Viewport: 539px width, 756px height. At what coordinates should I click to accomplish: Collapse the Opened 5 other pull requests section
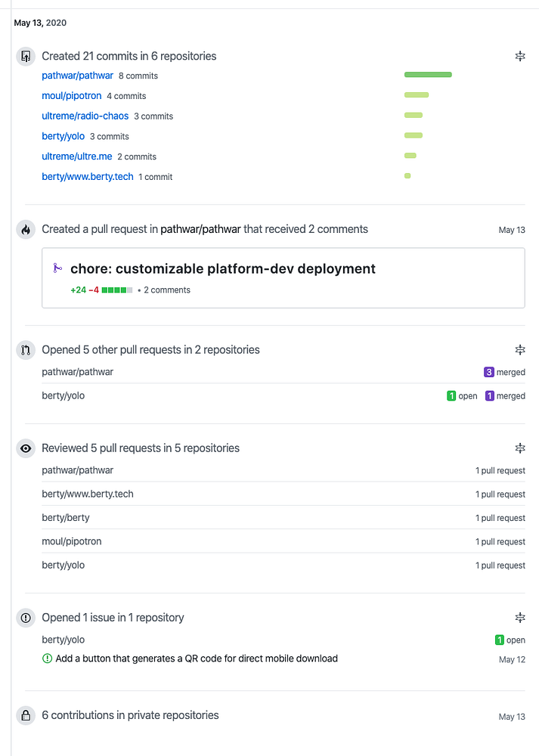520,350
